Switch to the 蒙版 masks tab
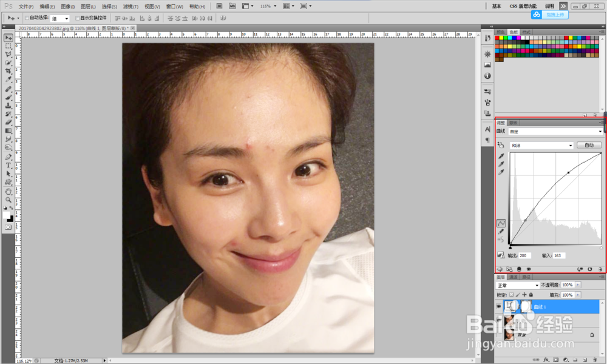The height and width of the screenshot is (364, 607). [514, 123]
